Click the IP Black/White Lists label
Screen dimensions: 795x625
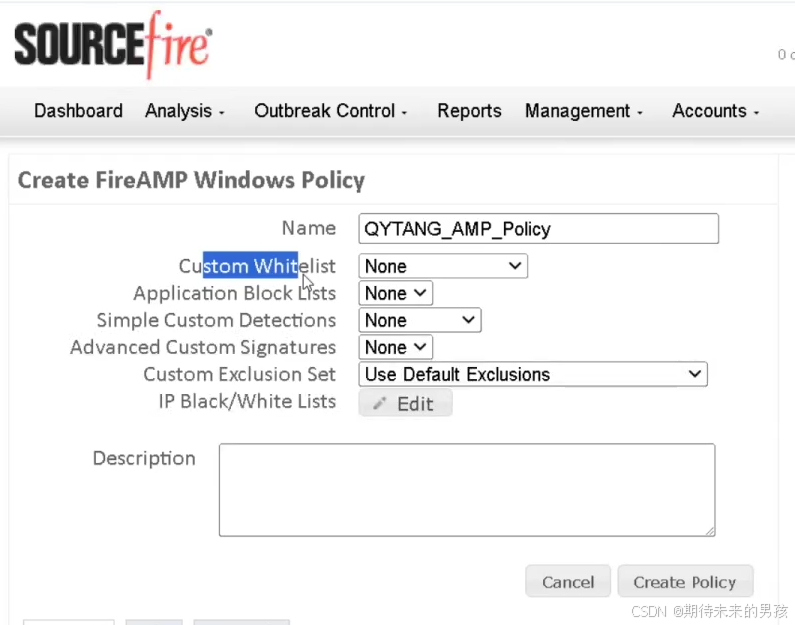(247, 401)
